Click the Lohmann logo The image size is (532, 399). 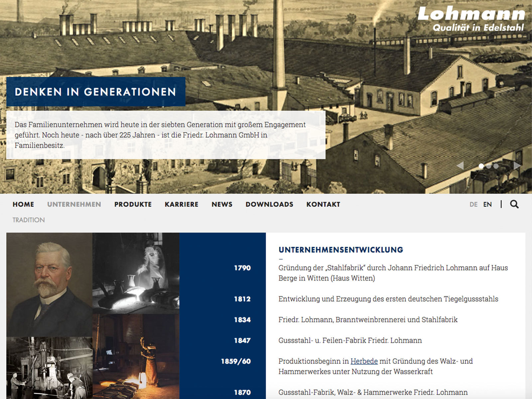tap(471, 19)
